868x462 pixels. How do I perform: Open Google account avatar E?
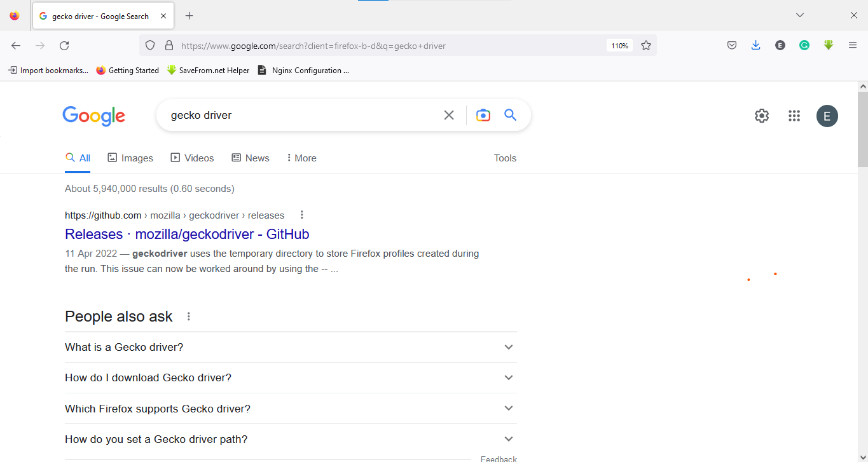827,116
